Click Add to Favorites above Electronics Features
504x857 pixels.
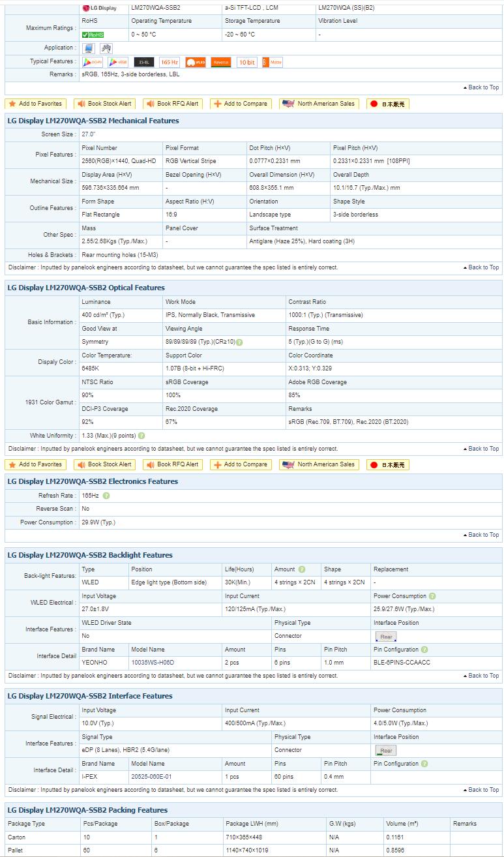point(35,464)
